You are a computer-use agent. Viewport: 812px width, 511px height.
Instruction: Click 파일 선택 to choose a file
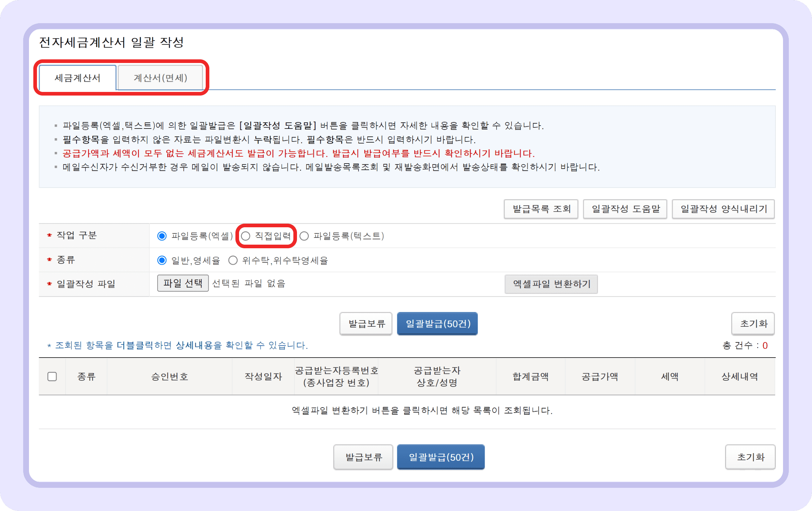click(x=183, y=283)
